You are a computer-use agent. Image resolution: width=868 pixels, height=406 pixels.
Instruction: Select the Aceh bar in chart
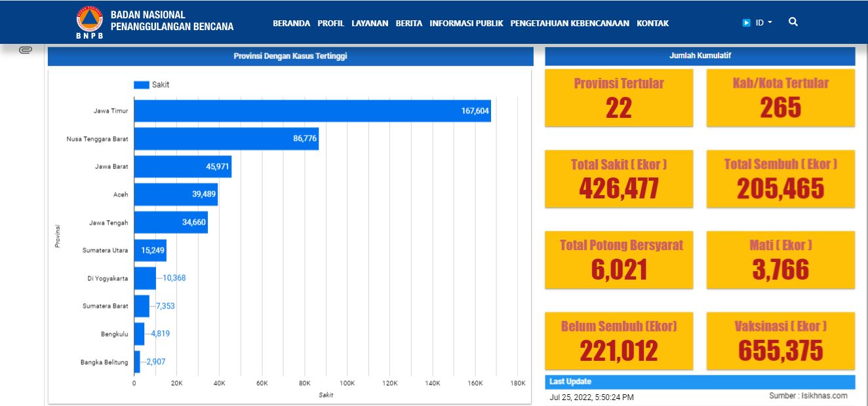[176, 194]
